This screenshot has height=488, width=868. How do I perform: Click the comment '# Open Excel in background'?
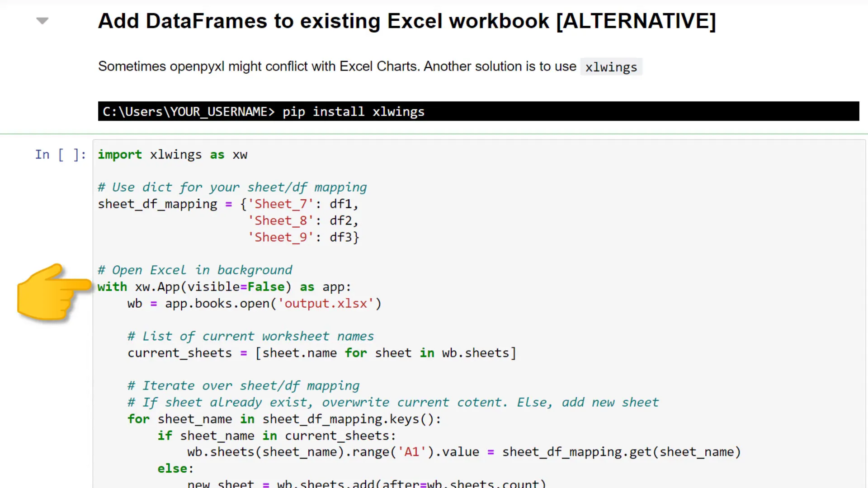195,270
